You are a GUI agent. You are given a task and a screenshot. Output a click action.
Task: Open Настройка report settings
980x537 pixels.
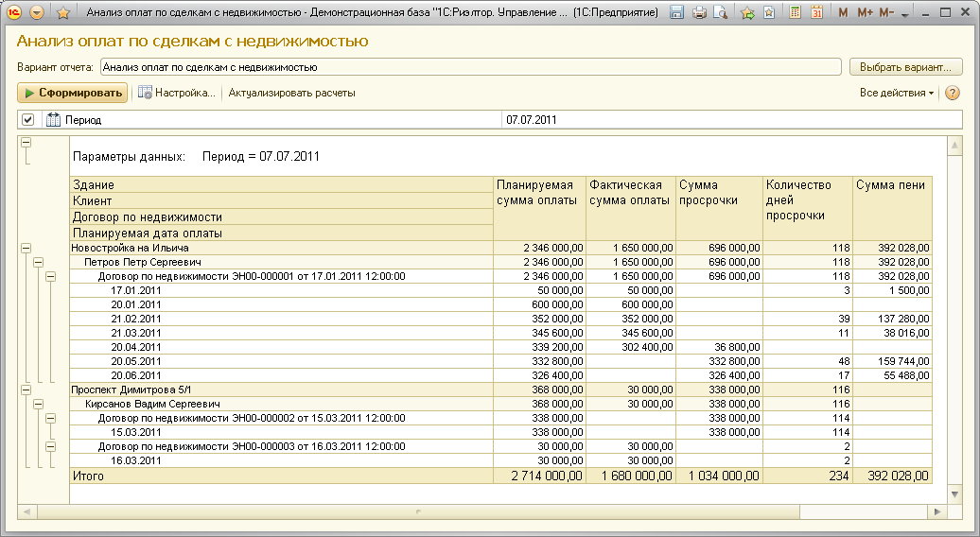tap(177, 93)
